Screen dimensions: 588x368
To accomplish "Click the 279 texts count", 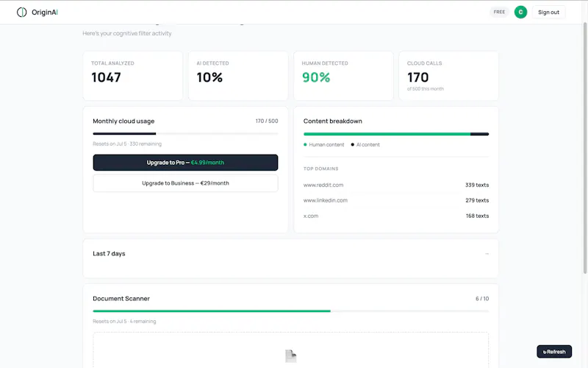I will click(x=477, y=200).
